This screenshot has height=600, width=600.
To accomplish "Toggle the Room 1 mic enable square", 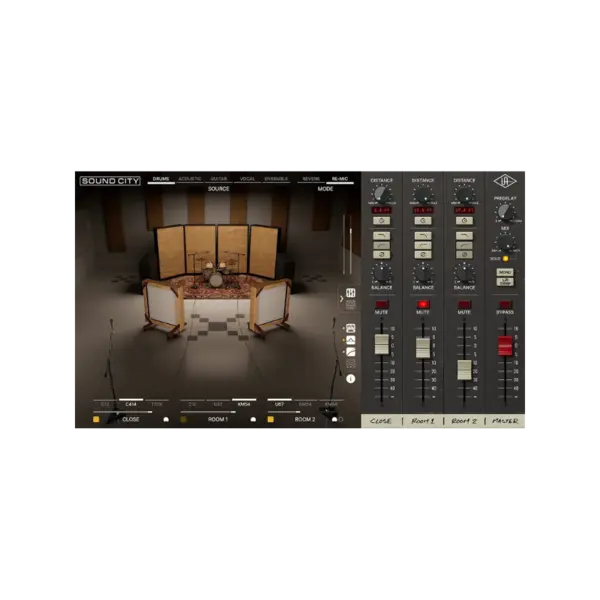I will (183, 419).
